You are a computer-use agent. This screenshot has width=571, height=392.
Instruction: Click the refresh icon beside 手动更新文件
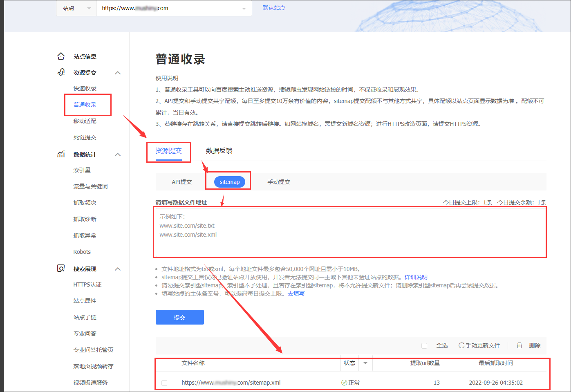coord(462,345)
